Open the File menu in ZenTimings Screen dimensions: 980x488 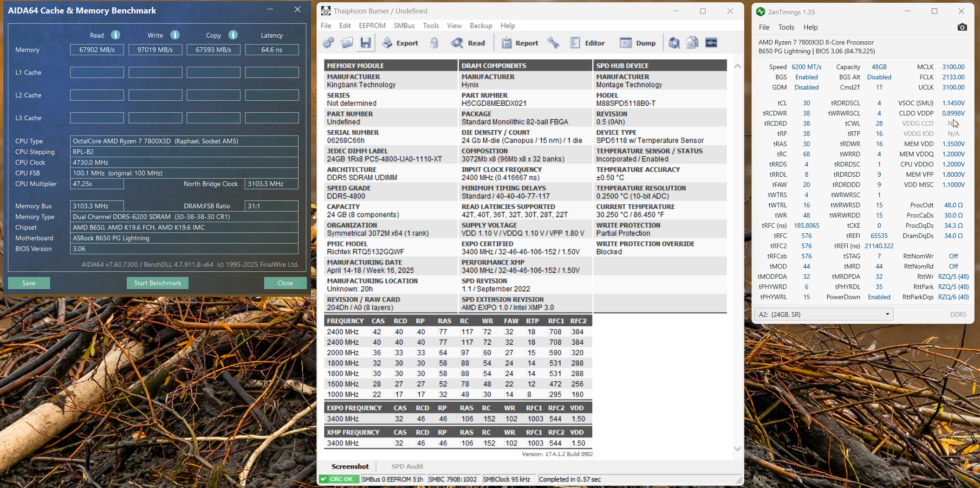click(x=764, y=27)
